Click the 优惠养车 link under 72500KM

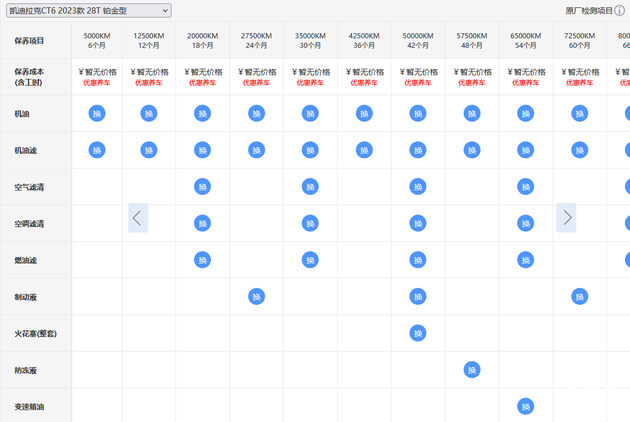[x=579, y=83]
